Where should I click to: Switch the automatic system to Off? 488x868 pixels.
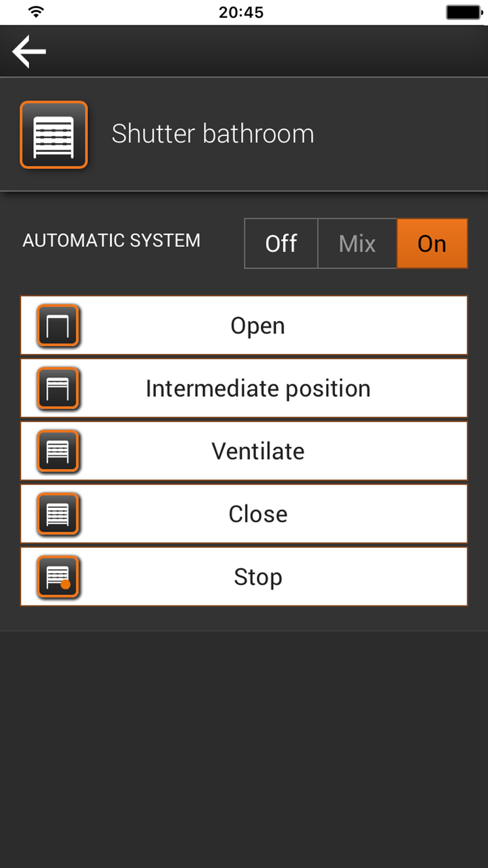(x=281, y=244)
